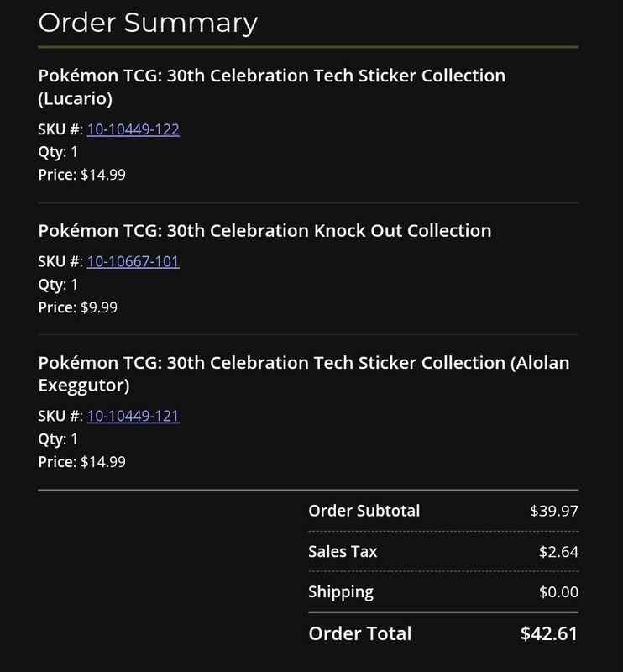Viewport: 623px width, 672px height.
Task: Click the order total amount $42.61
Action: [x=549, y=633]
